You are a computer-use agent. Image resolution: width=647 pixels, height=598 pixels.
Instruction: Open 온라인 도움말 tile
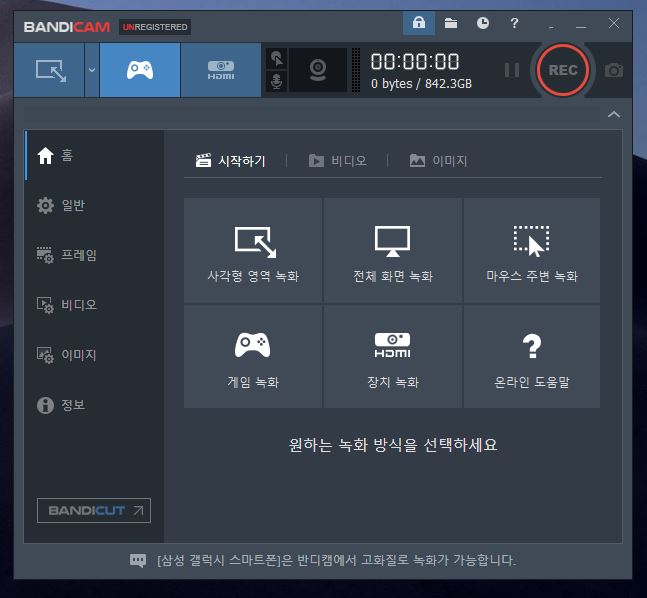point(531,357)
